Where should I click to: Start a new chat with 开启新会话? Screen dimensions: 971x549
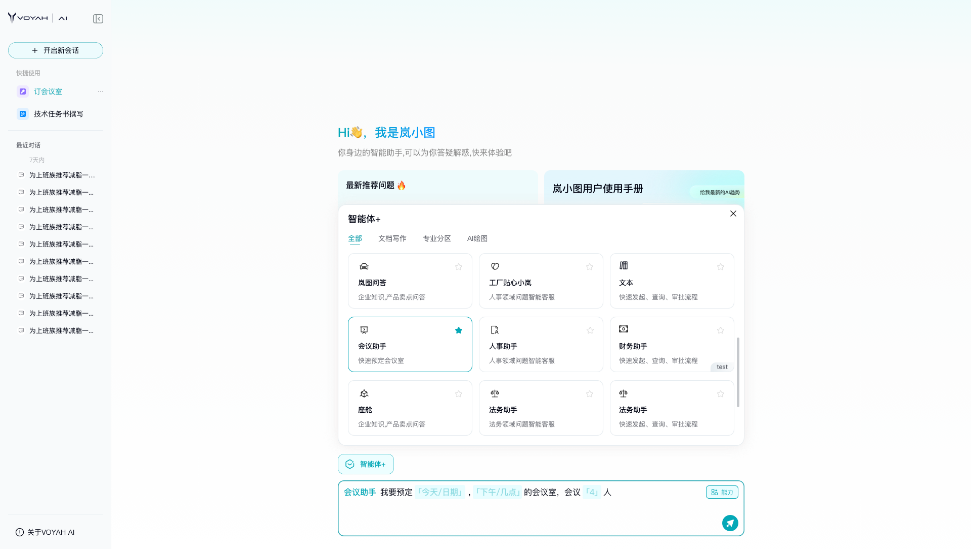tap(55, 50)
